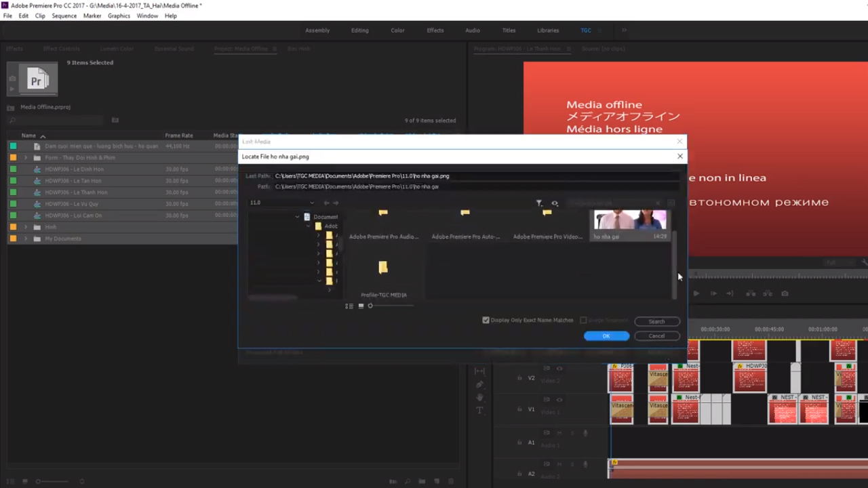Select the ho nha gai thumbnail

pyautogui.click(x=631, y=224)
